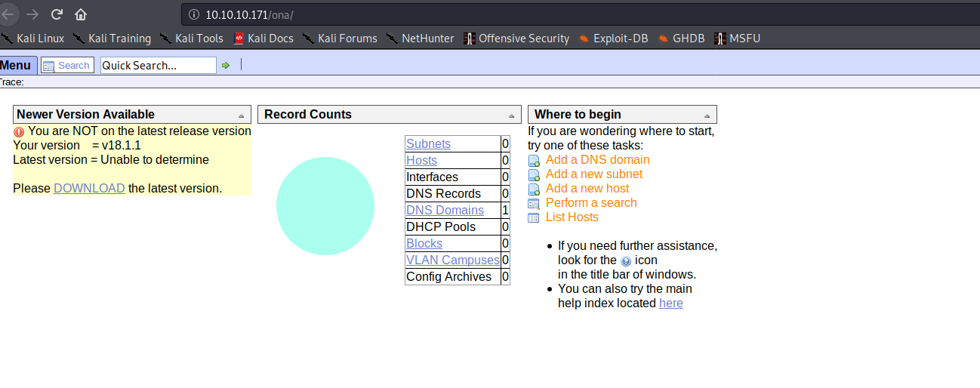This screenshot has height=388, width=980.
Task: Collapse the Record Counts panel
Action: (x=511, y=115)
